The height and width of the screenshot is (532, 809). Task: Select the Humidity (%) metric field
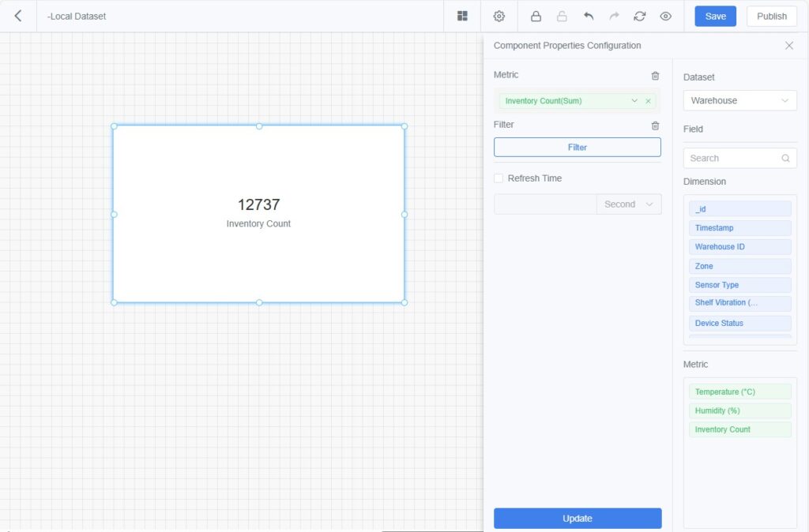tap(739, 410)
